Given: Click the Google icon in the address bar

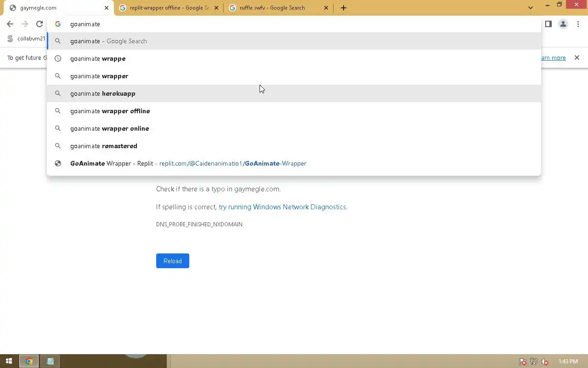Looking at the screenshot, I should (x=58, y=24).
